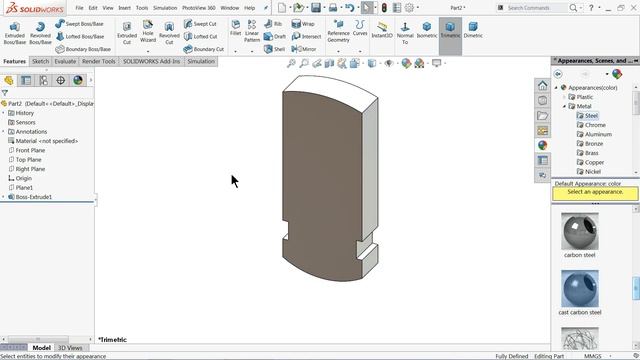Click the Zoom to Fit icon
This screenshot has width=640, height=360.
click(x=291, y=63)
